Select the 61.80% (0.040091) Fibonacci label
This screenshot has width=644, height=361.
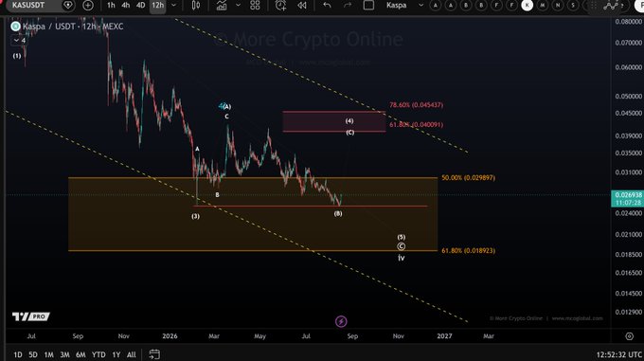[416, 124]
